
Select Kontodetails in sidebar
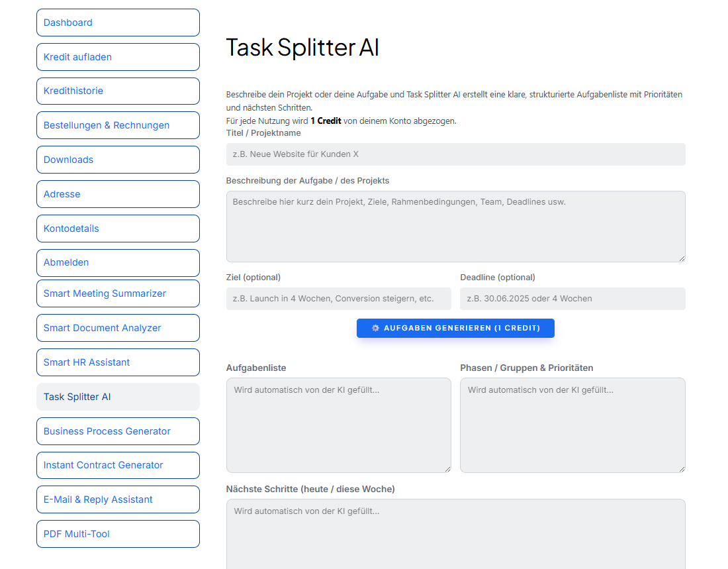click(x=118, y=229)
